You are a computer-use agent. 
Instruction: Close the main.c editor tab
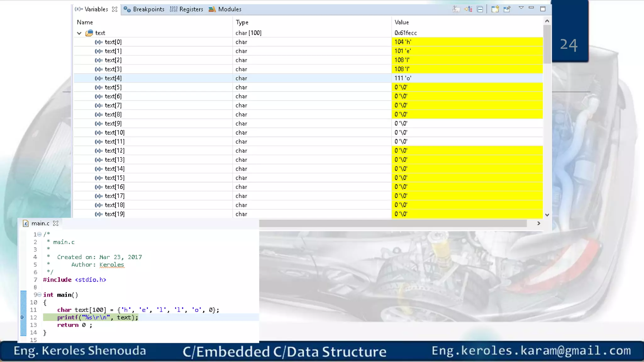click(56, 223)
